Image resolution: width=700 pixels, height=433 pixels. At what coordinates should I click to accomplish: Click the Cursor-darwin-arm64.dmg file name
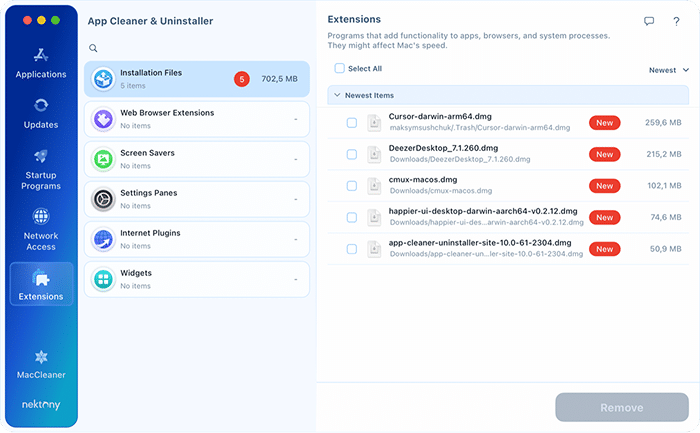tap(440, 117)
